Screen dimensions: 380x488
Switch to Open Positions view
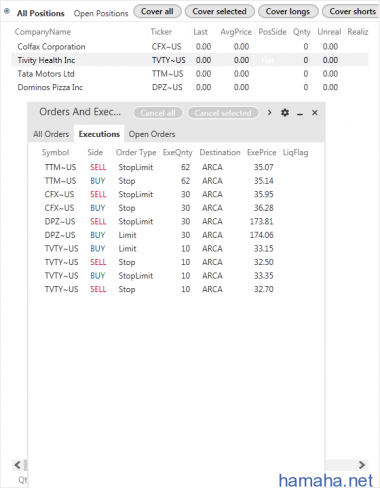click(101, 13)
